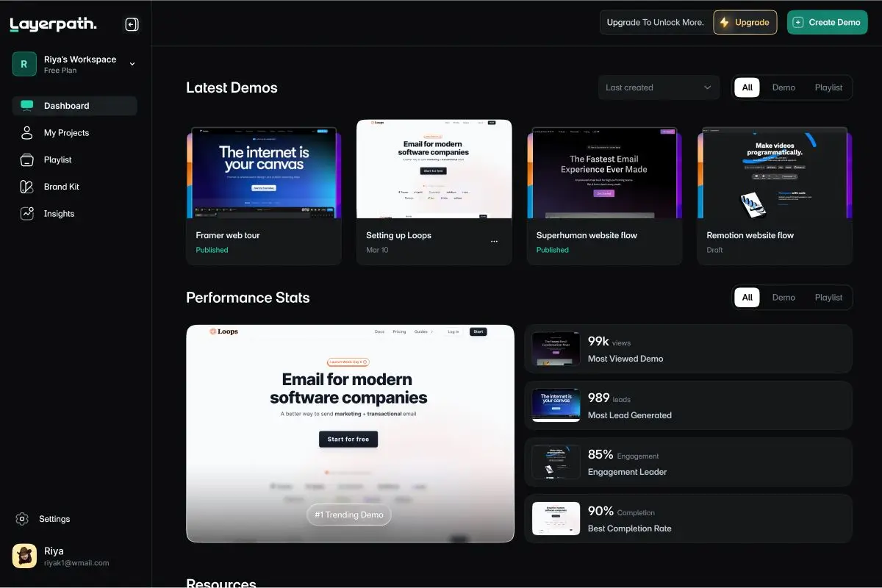Click the Insights chart icon
The width and height of the screenshot is (882, 588).
[x=27, y=214]
